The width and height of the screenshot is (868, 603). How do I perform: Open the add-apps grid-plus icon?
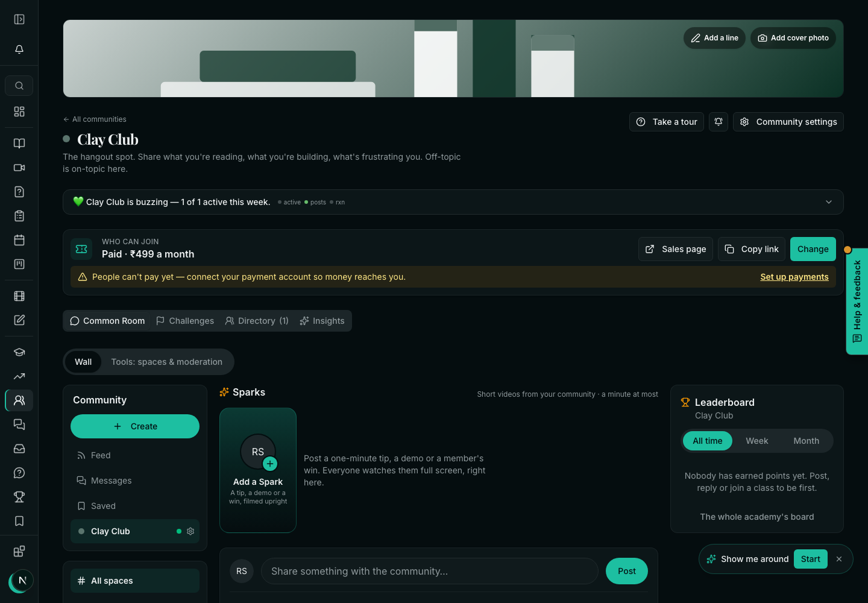tap(19, 551)
